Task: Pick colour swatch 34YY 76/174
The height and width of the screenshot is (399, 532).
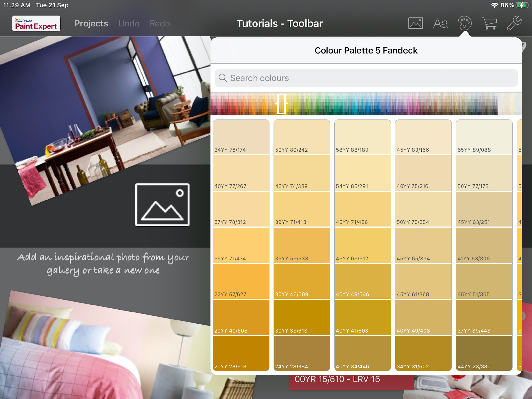Action: pyautogui.click(x=241, y=137)
